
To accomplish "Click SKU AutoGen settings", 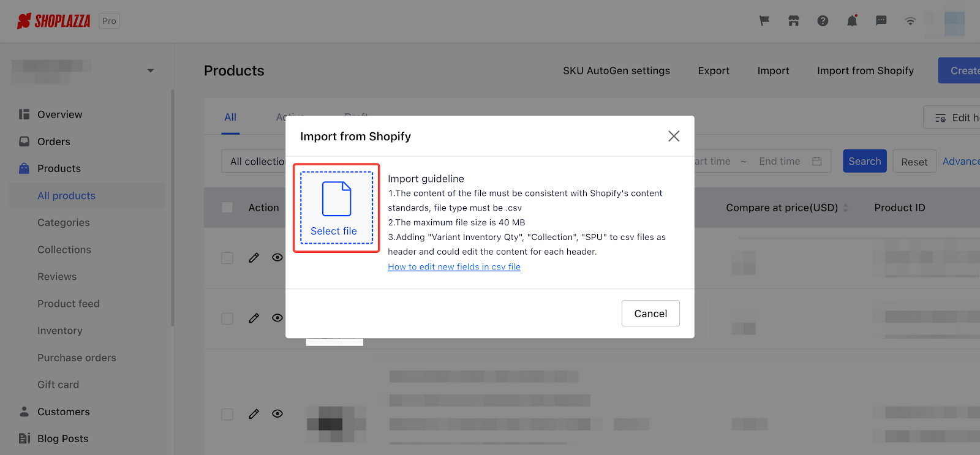I will click(x=616, y=70).
